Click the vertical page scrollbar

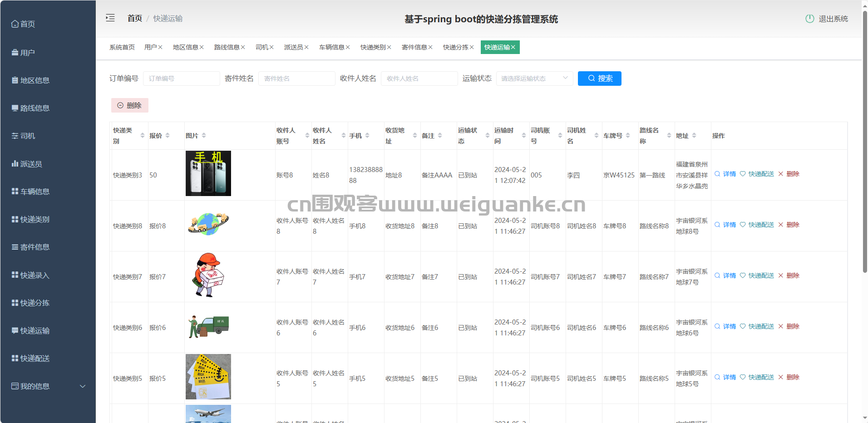864,136
